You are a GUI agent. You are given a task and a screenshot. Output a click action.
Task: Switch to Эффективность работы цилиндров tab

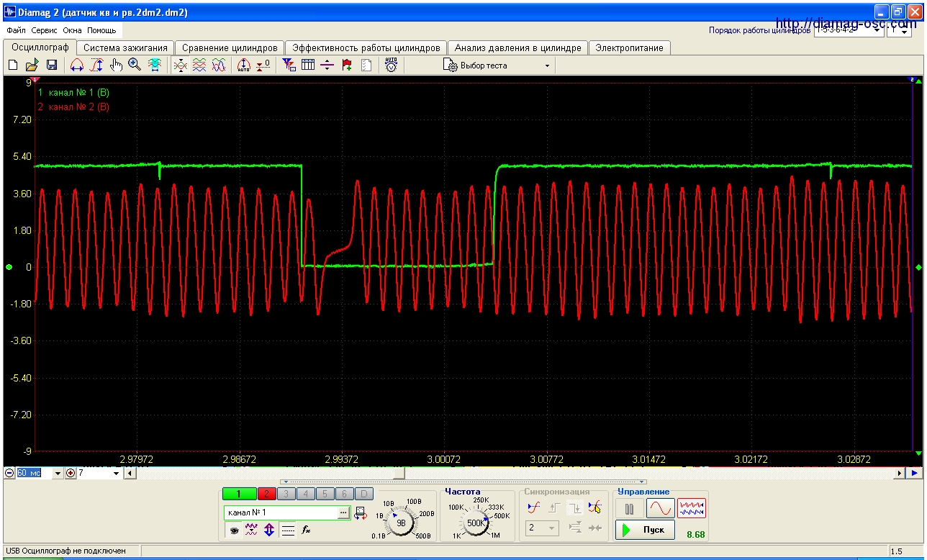[366, 48]
